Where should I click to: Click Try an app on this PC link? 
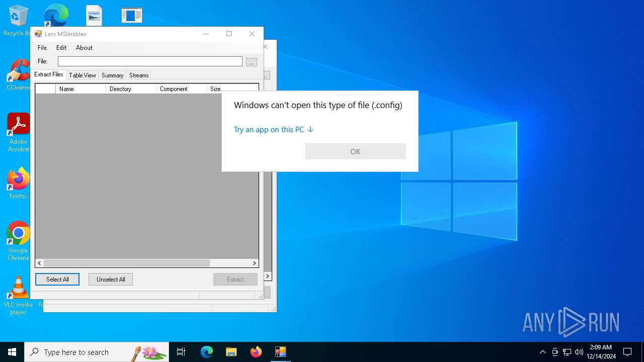click(274, 130)
